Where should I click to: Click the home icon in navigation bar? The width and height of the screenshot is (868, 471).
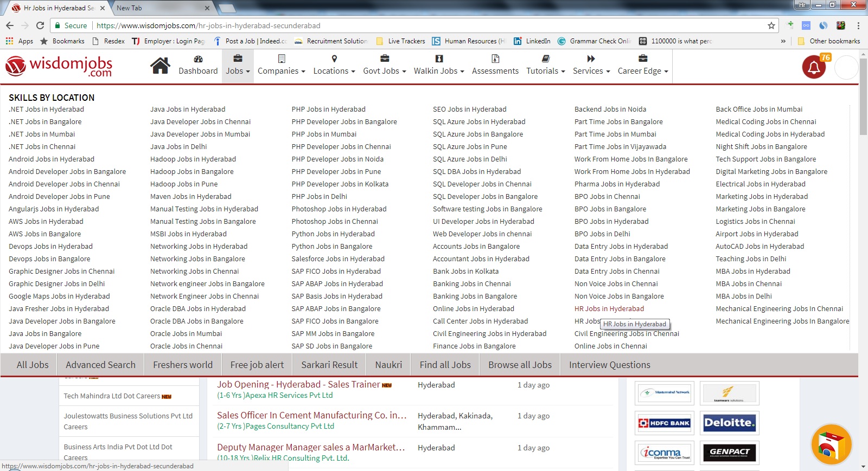(x=160, y=66)
